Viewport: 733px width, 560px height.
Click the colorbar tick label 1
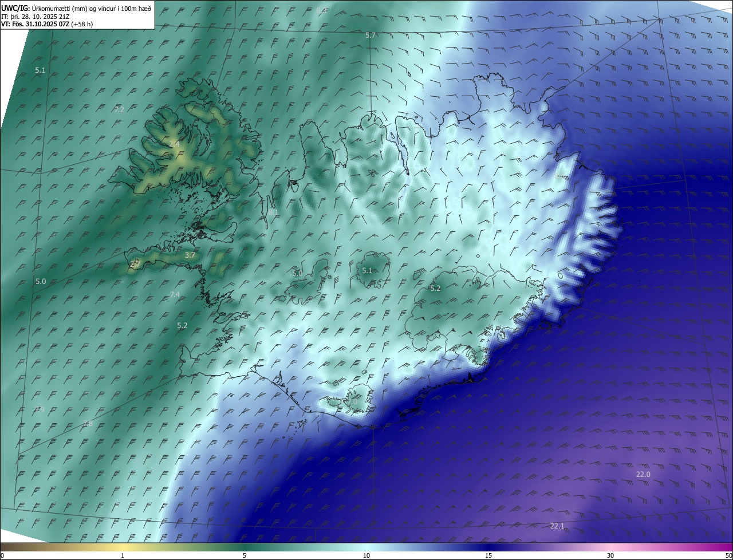point(123,555)
